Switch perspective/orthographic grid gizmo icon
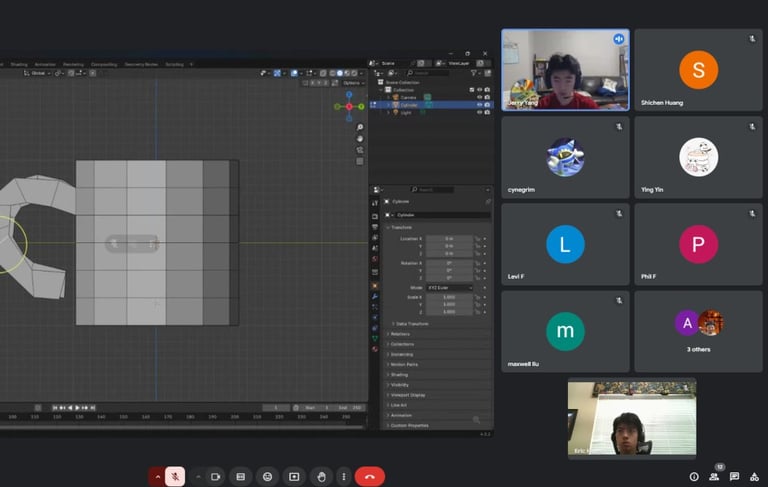This screenshot has width=768, height=487. (360, 161)
